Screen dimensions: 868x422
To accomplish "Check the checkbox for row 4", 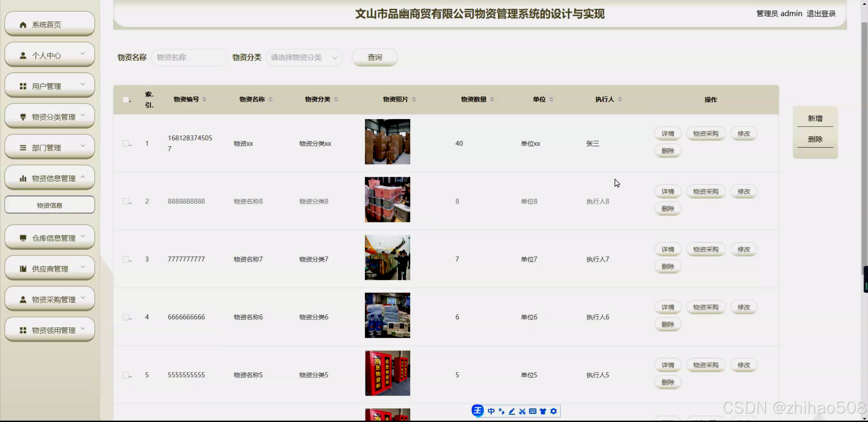I will (x=126, y=317).
